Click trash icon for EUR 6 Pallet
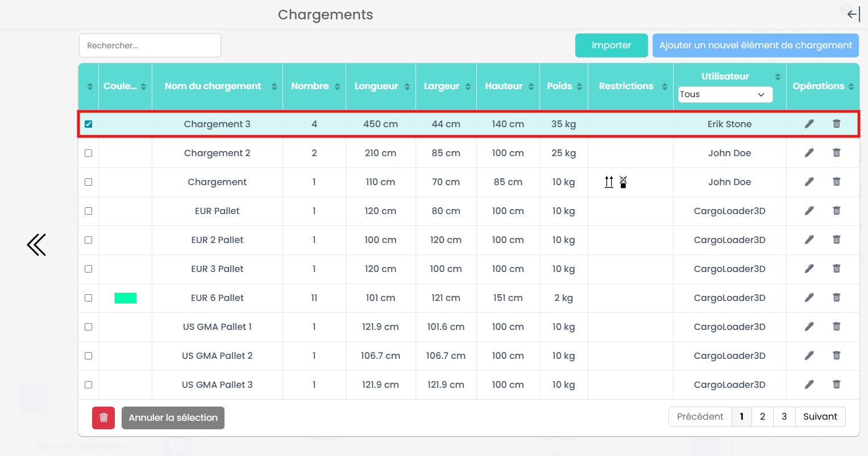Viewport: 868px width, 456px height. point(836,298)
